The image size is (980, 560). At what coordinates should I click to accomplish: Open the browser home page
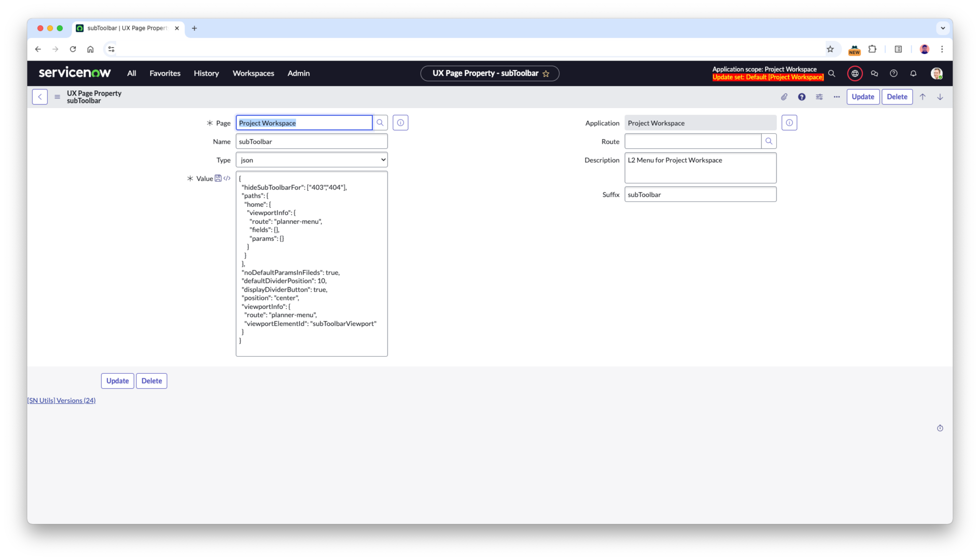point(90,49)
